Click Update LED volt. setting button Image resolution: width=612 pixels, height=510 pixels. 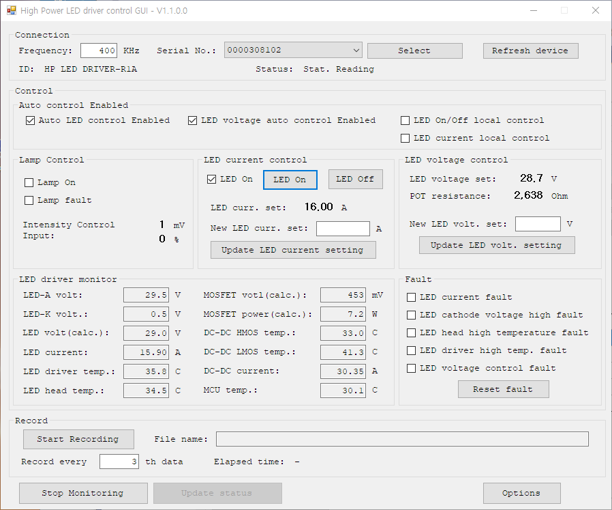tap(497, 245)
